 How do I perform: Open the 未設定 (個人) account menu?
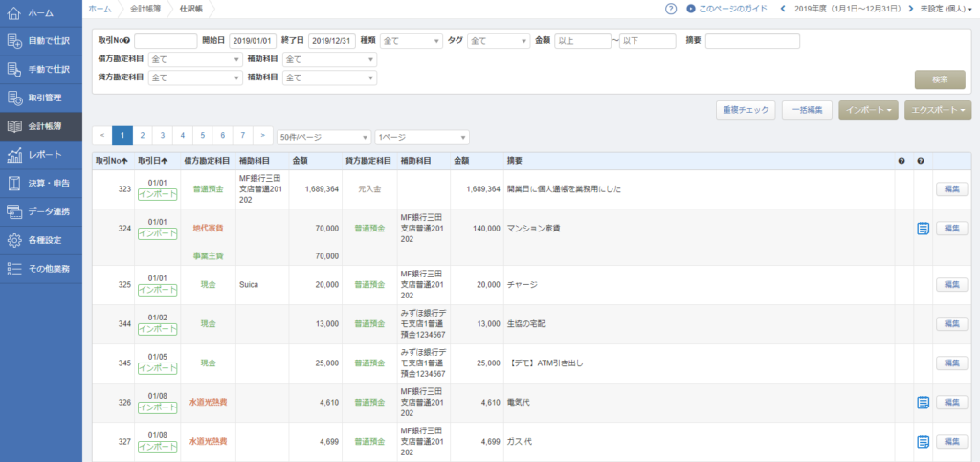tap(946, 9)
